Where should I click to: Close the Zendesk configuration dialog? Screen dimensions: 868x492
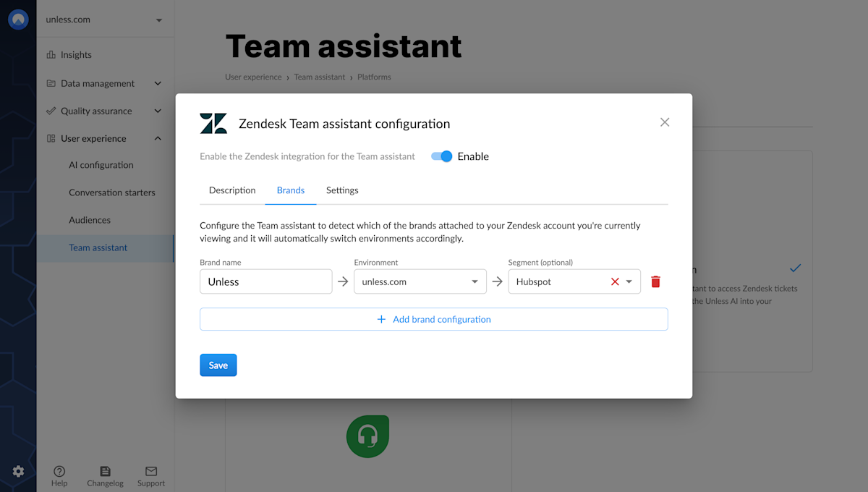click(665, 122)
